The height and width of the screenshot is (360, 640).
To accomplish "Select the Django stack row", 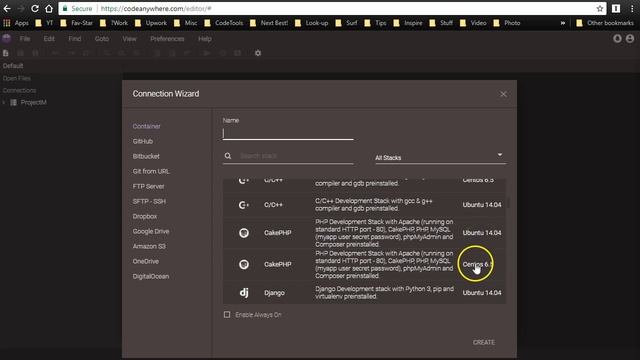I will [364, 292].
